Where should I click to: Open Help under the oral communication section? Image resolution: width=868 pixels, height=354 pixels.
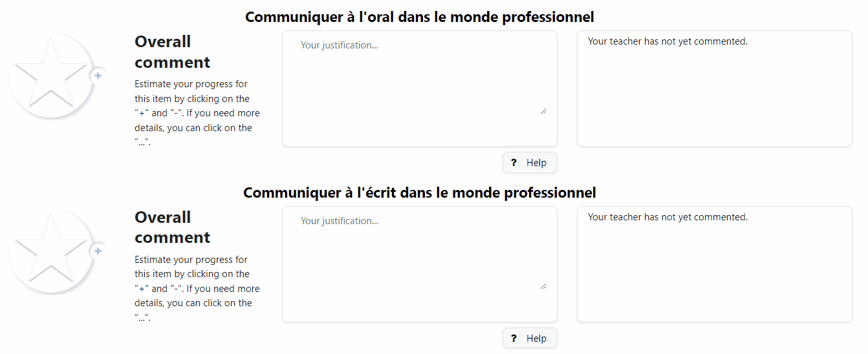point(530,163)
